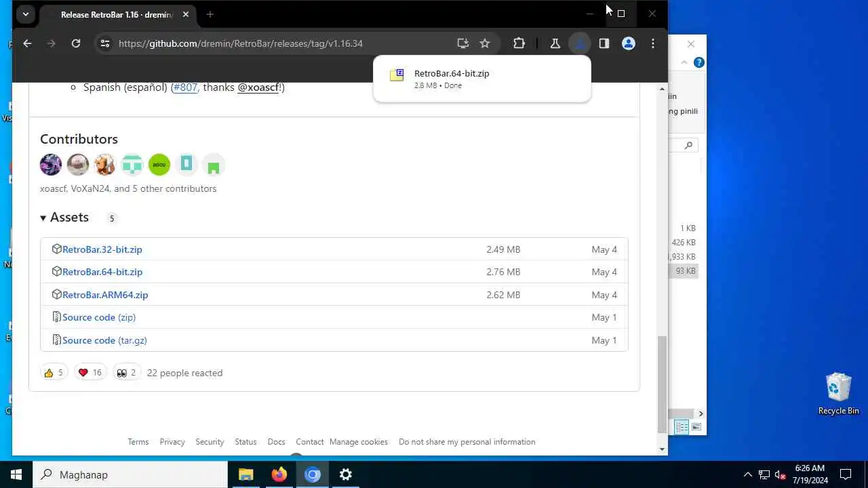Viewport: 868px width, 488px height.
Task: Open the @xoascf user mention
Action: point(258,87)
